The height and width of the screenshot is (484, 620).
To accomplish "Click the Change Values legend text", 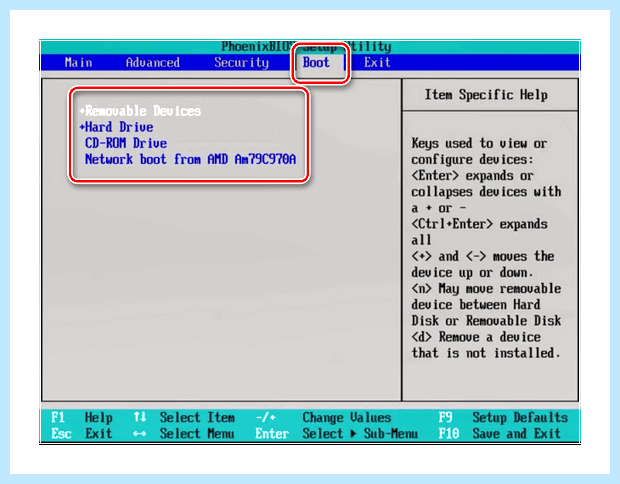I will coord(346,418).
